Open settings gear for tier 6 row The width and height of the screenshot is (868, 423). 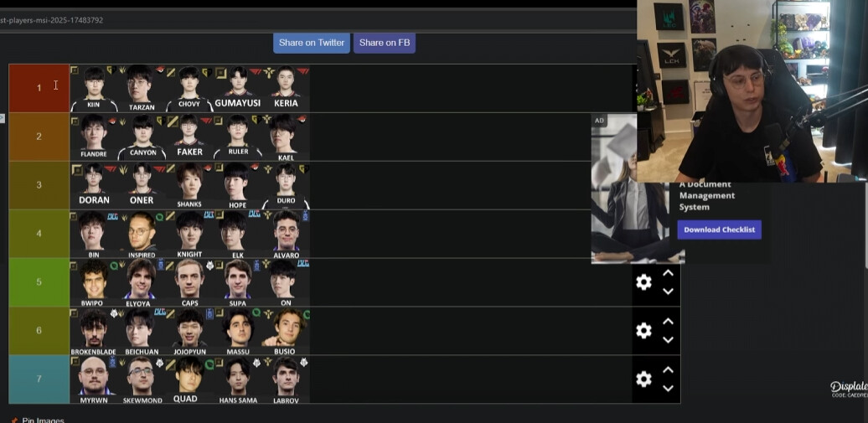coord(643,331)
